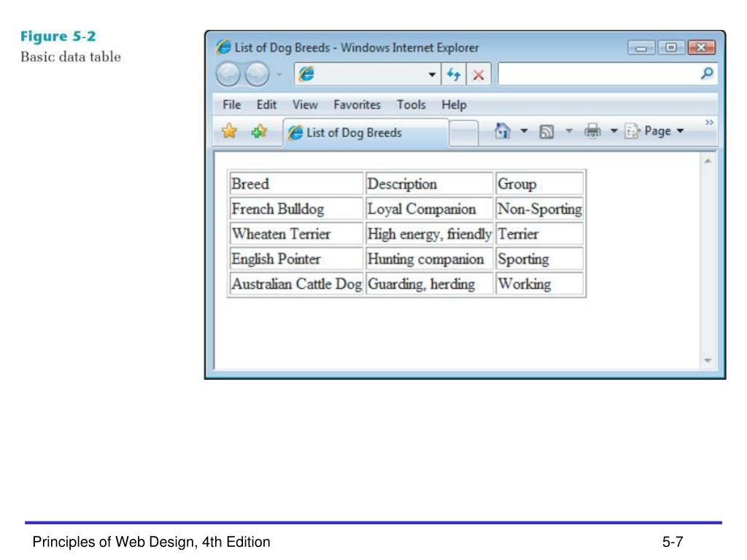Click the Non-Sporting cell
Image resolution: width=747 pixels, height=560 pixels.
coord(540,209)
